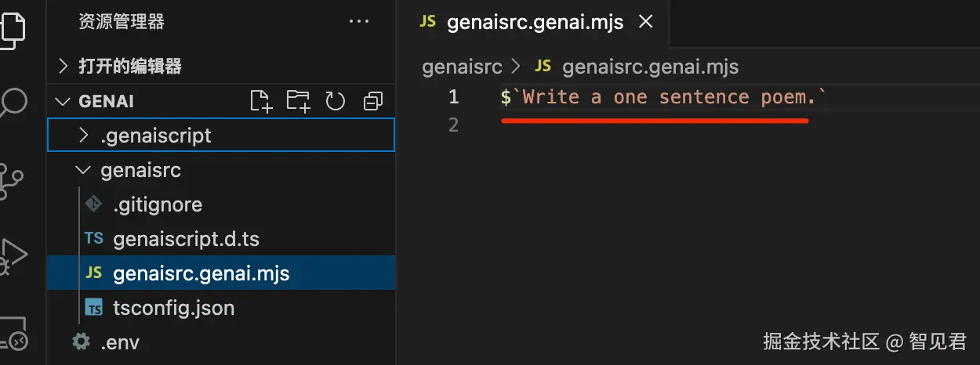The image size is (980, 365).
Task: Expand the .genaiscript folder
Action: point(156,136)
